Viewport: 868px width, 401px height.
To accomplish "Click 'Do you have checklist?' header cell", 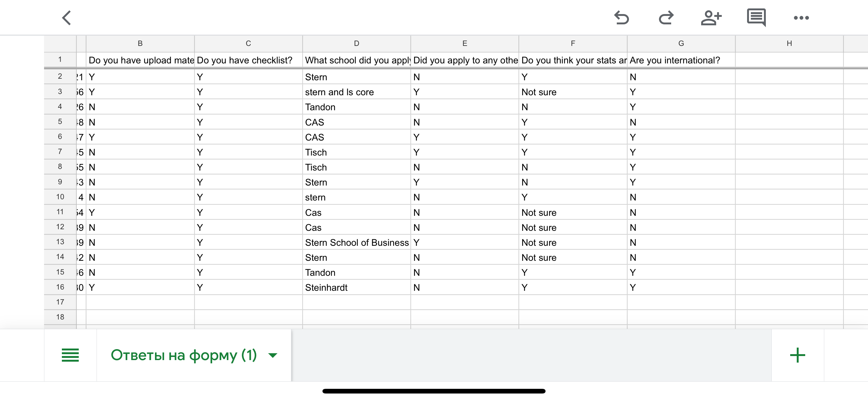I will point(248,60).
